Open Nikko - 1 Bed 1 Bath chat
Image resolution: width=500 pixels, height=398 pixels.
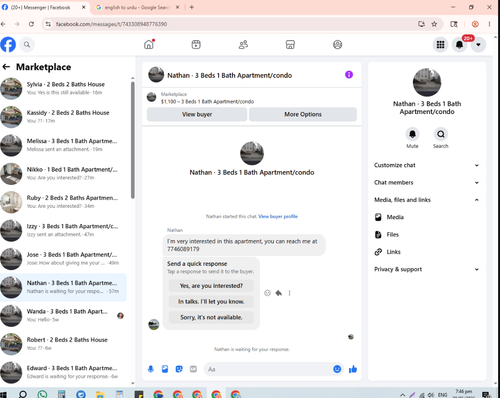(x=63, y=173)
